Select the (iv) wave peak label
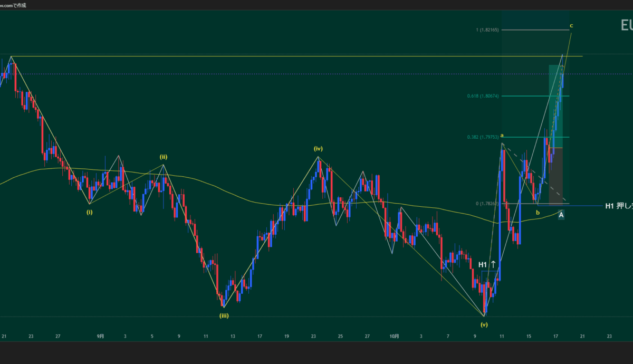 [318, 149]
